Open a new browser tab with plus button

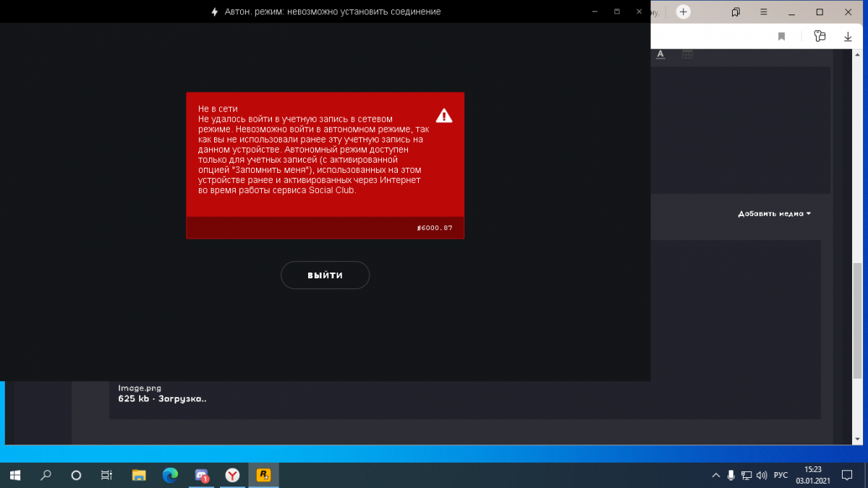[x=683, y=12]
